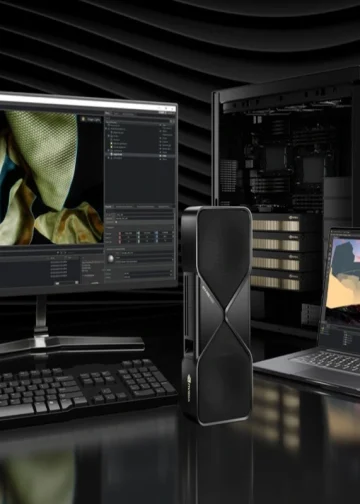The width and height of the screenshot is (360, 504).
Task: Collapse the last item in the stage tree
Action: pos(109,158)
